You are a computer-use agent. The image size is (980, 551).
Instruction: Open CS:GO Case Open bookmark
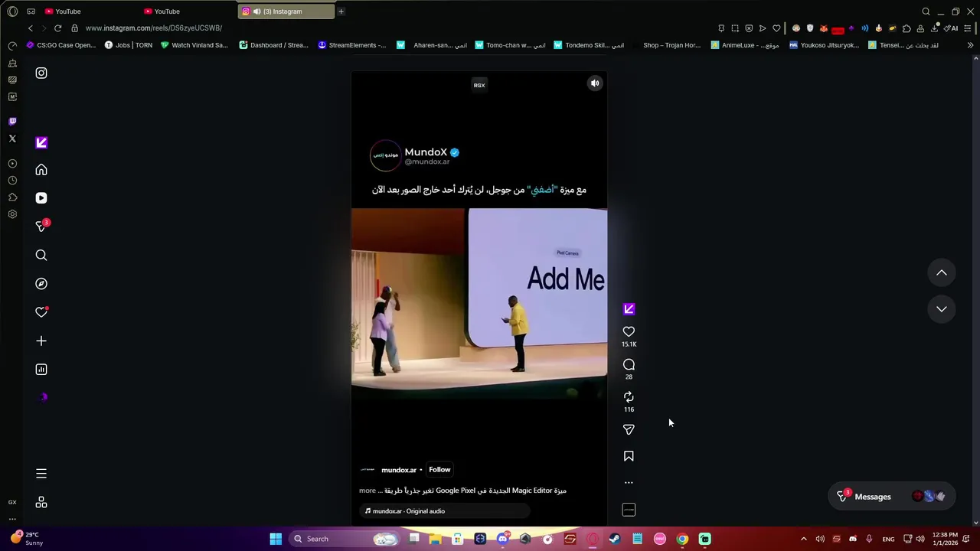tap(60, 45)
